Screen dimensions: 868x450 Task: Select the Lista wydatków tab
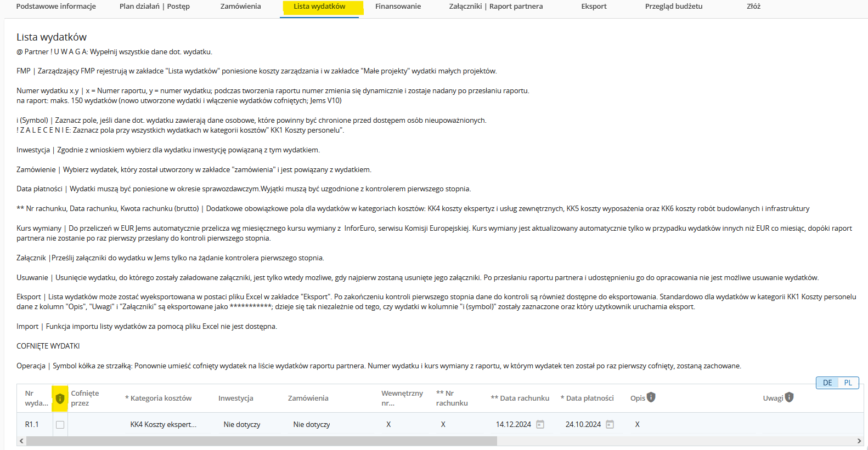(319, 7)
